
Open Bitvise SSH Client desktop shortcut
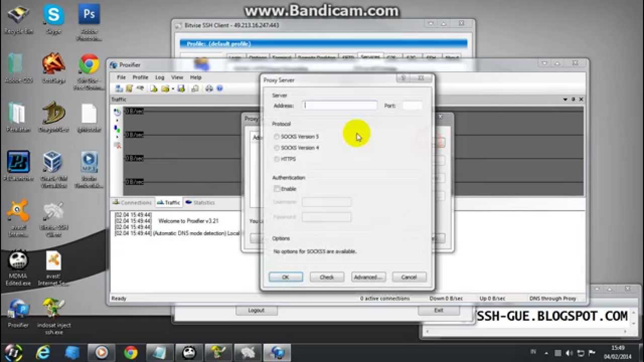coord(53,219)
